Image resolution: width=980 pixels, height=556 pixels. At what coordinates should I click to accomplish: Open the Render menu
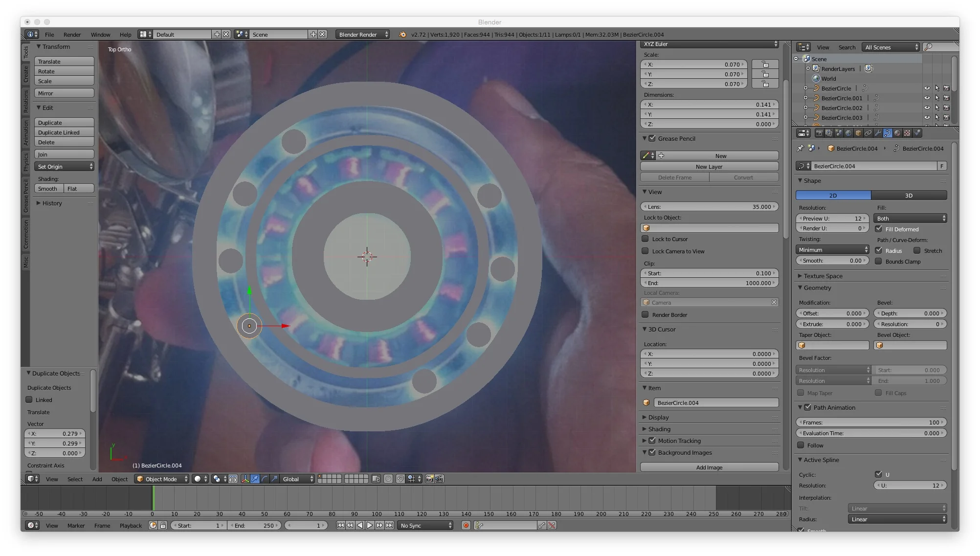pos(72,35)
